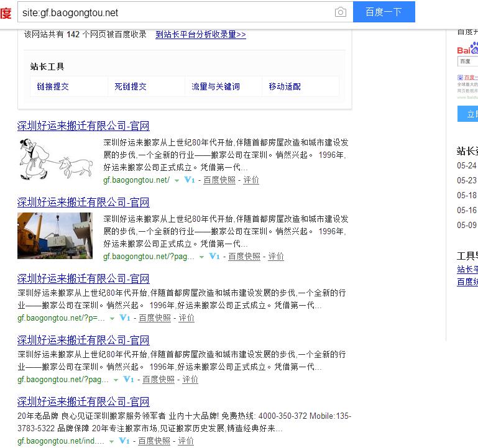The image size is (478, 448).
Task: Open the result title above 20年老品牌 description
Action: (83, 401)
